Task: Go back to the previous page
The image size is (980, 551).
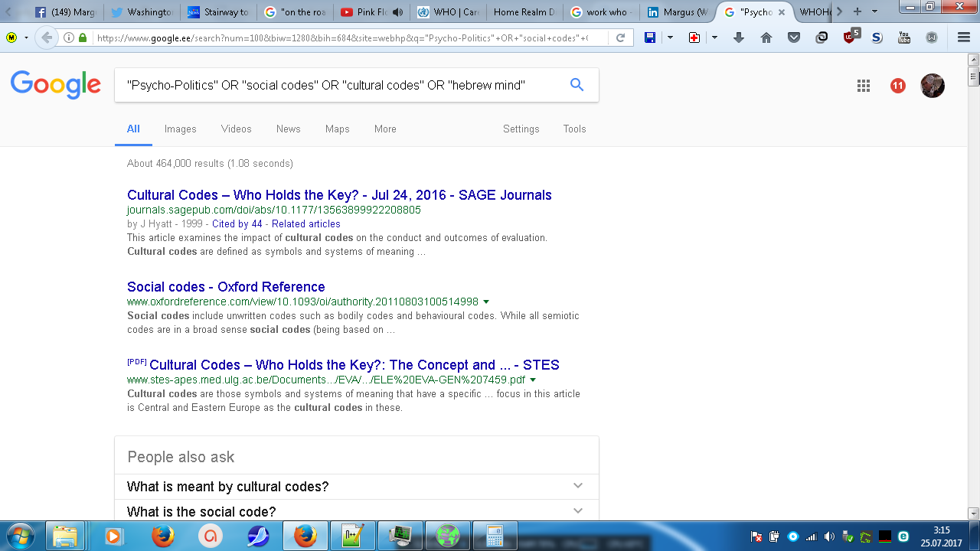Action: 47,37
